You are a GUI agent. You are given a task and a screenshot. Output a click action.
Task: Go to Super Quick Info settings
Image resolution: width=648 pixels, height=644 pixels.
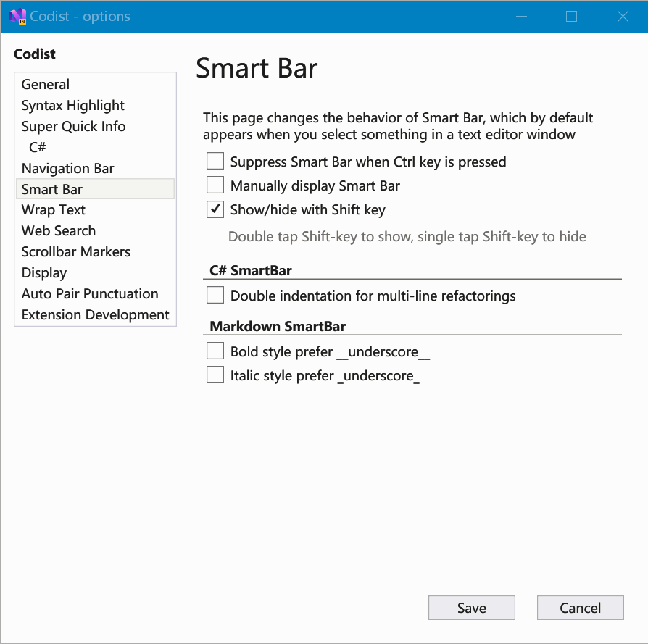point(95,126)
